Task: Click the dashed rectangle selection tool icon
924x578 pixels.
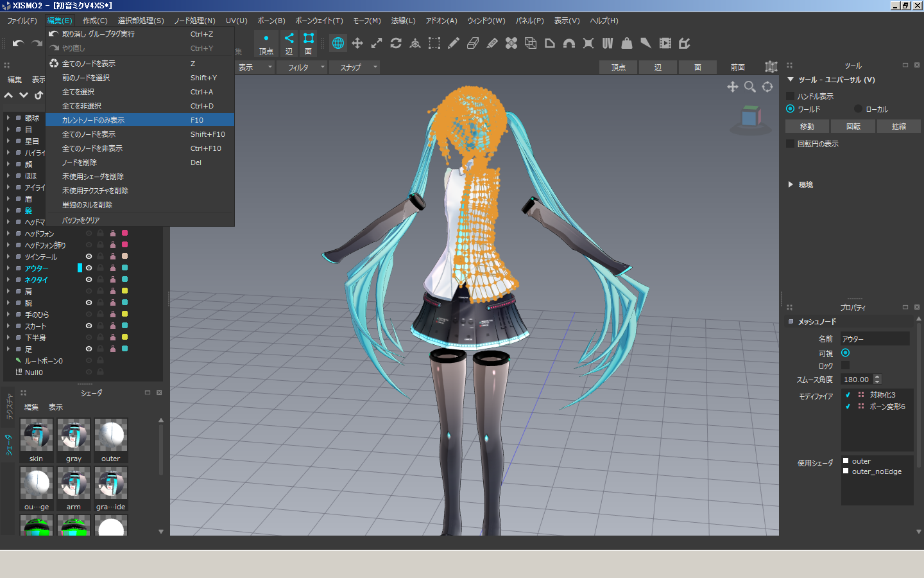Action: click(434, 43)
